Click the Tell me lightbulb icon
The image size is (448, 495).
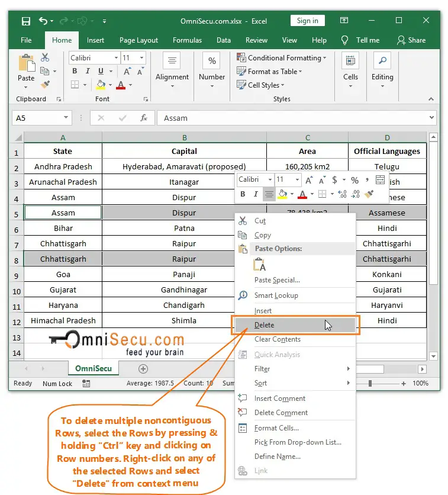(344, 40)
